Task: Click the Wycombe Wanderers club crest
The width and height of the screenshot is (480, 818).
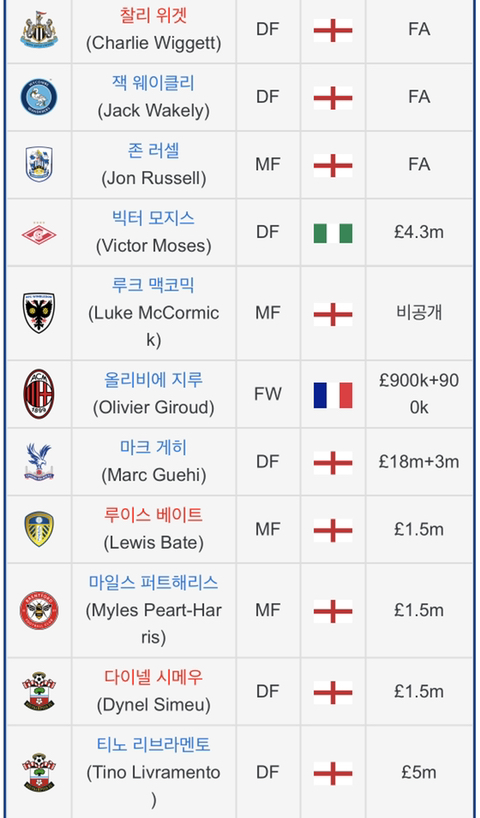Action: click(x=39, y=97)
